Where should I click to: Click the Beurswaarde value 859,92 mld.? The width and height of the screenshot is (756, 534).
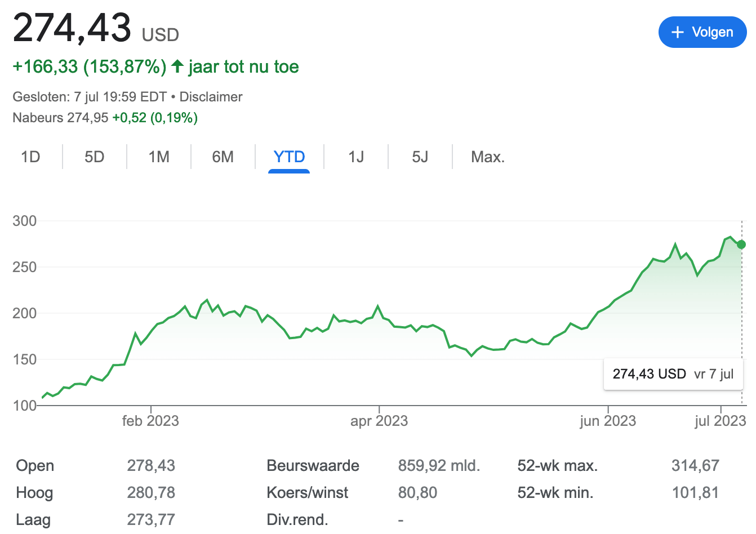click(440, 465)
